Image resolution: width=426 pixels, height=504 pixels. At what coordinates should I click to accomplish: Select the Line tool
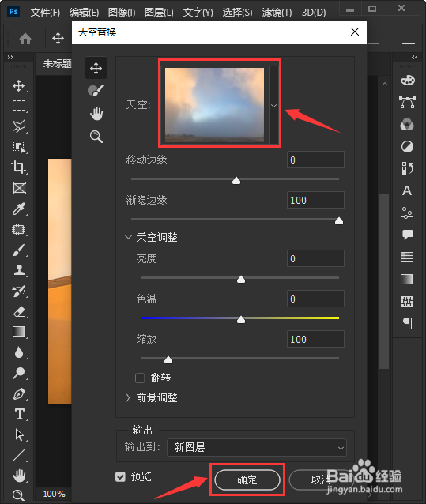tap(19, 455)
